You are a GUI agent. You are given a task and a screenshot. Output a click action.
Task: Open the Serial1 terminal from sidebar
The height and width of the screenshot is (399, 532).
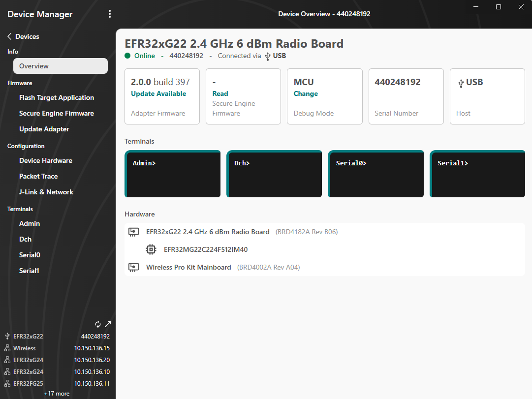[29, 271]
